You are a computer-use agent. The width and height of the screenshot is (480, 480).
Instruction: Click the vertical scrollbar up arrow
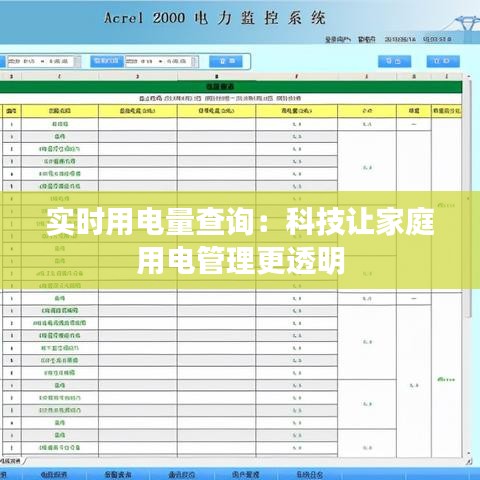[x=468, y=77]
